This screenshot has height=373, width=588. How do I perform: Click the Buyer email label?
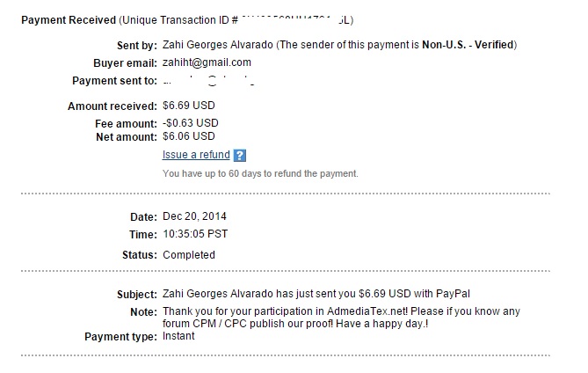click(125, 63)
